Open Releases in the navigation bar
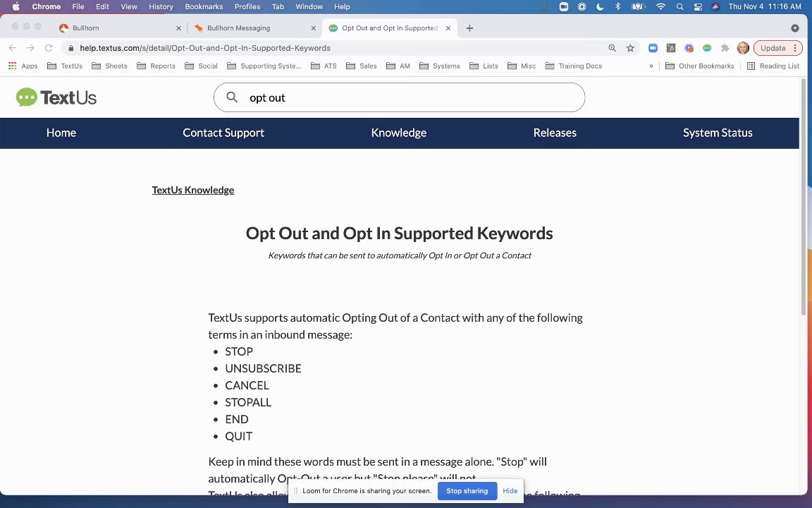812x508 pixels. pos(555,133)
